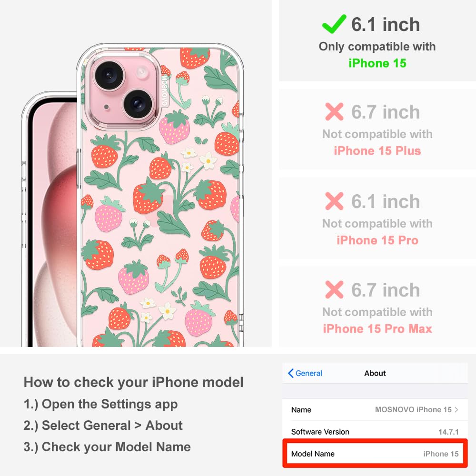Click the red X next to iPhone 15 Pro
The image size is (476, 476).
coord(334,201)
